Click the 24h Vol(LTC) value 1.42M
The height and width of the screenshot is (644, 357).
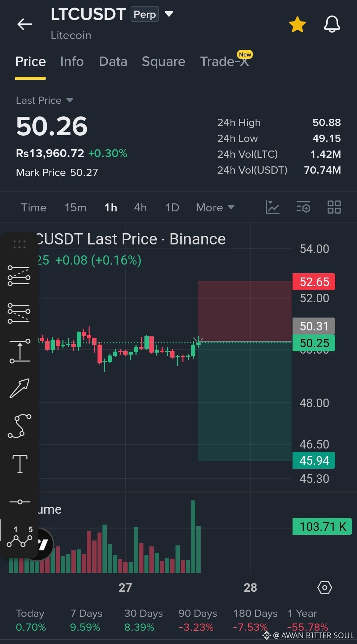326,154
